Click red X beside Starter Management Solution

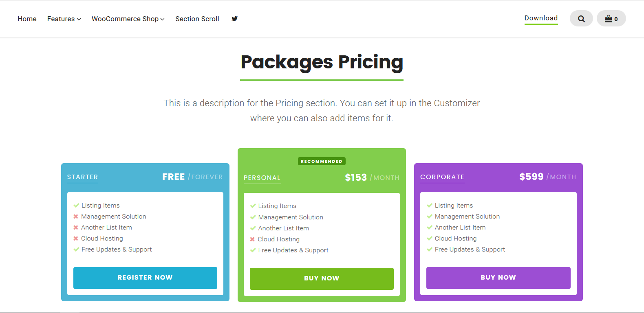(x=76, y=217)
